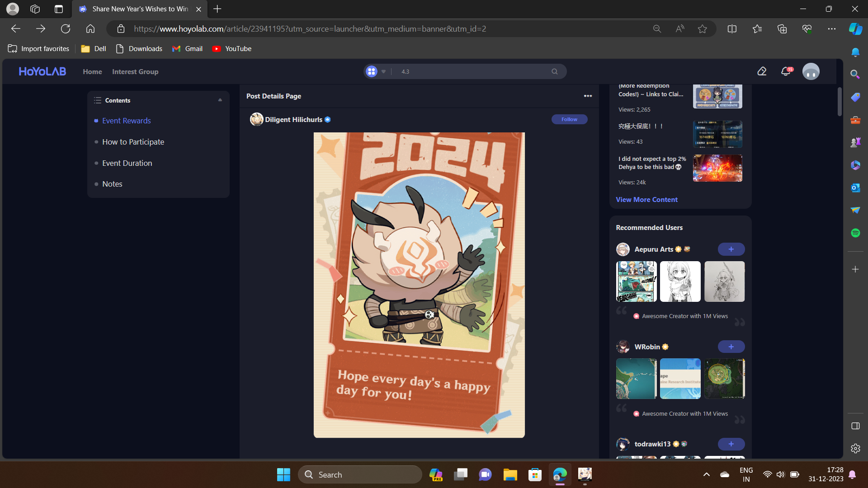Add page to favorites star icon
868x488 pixels.
point(702,29)
